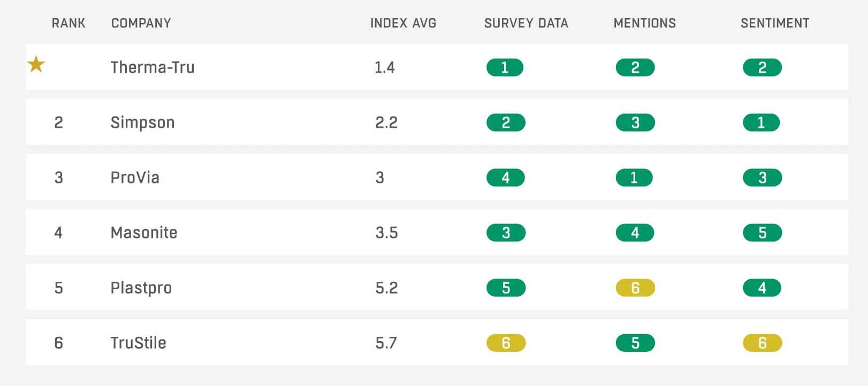
Task: Select the Masonite company name
Action: [x=144, y=233]
